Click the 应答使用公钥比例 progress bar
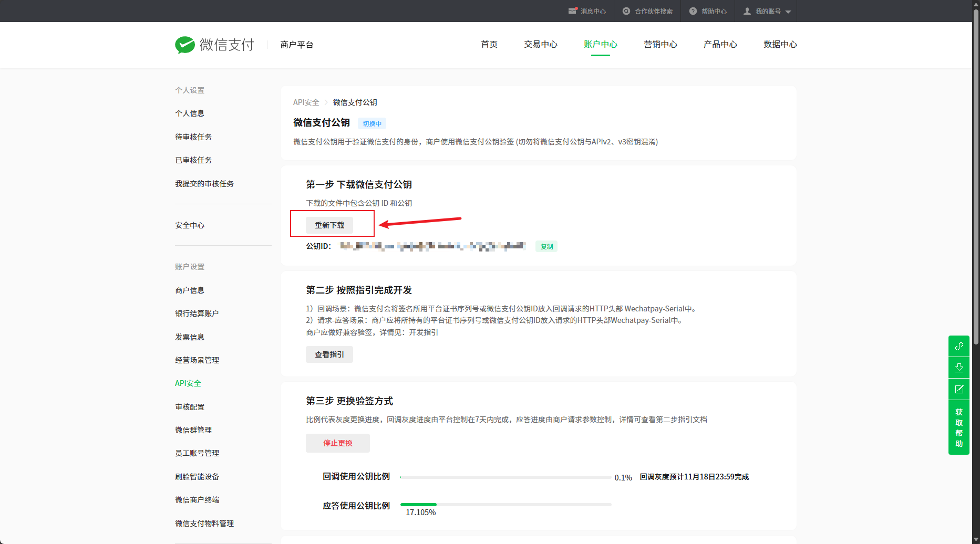 [x=506, y=505]
